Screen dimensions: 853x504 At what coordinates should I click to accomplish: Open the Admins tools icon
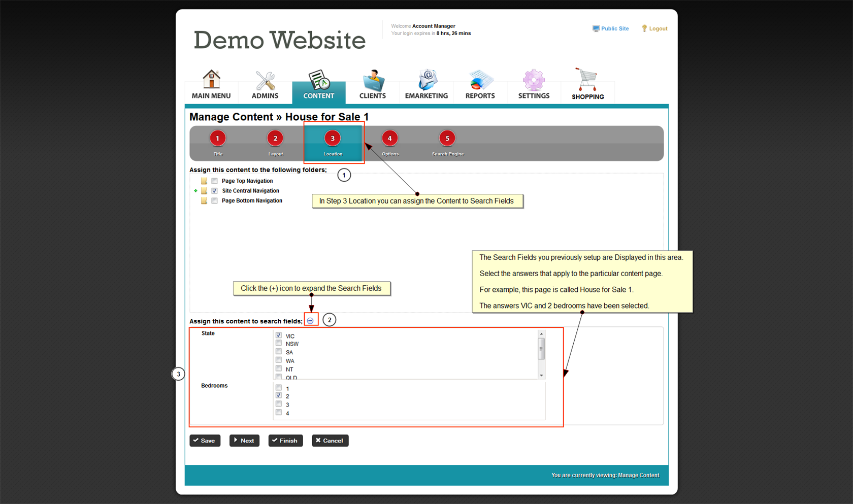click(x=265, y=80)
